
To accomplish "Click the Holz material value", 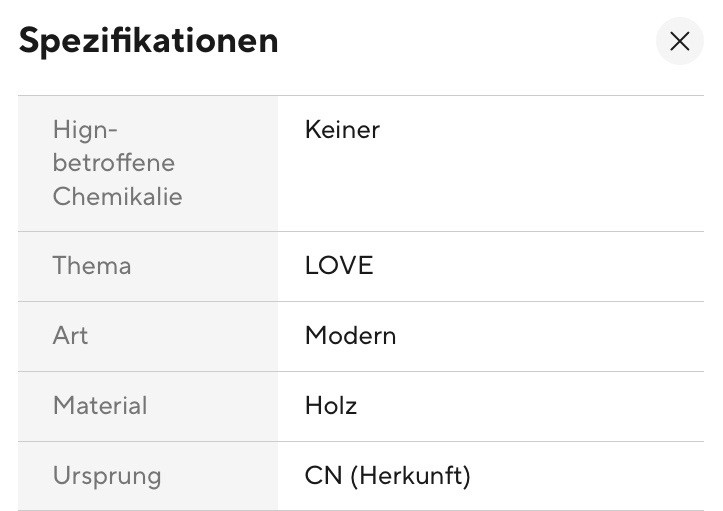I will 331,406.
